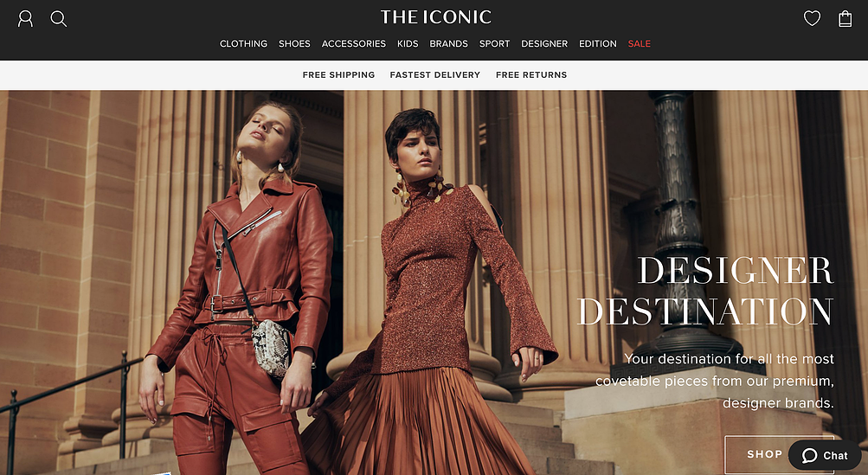Click the Free Shipping link
Viewport: 868px width, 475px height.
pyautogui.click(x=338, y=74)
